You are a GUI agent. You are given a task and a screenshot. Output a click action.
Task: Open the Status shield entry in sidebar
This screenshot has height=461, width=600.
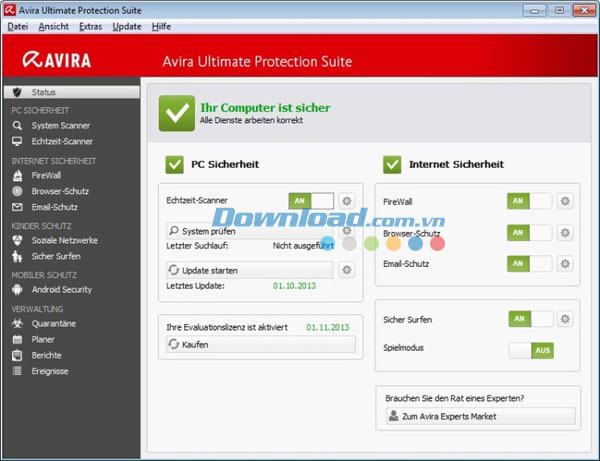coord(72,92)
